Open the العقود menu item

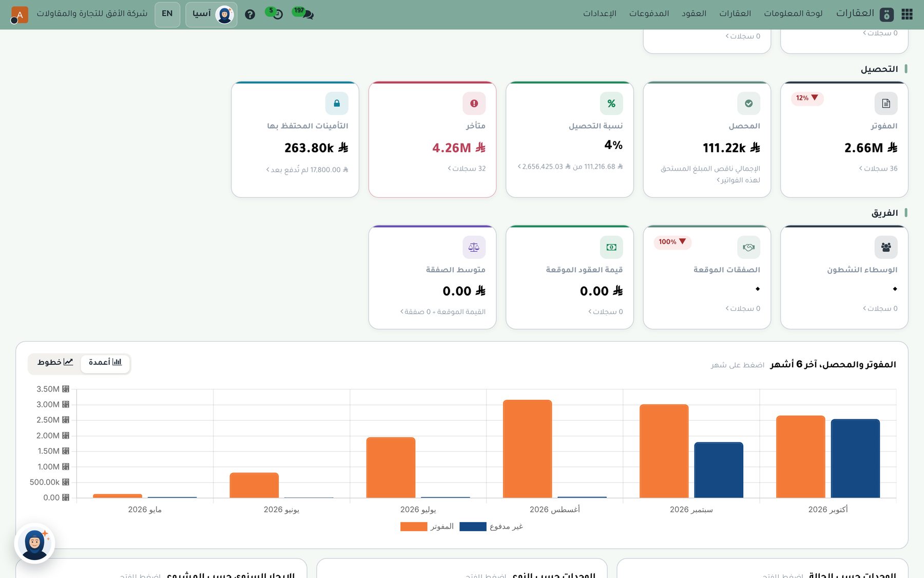694,13
